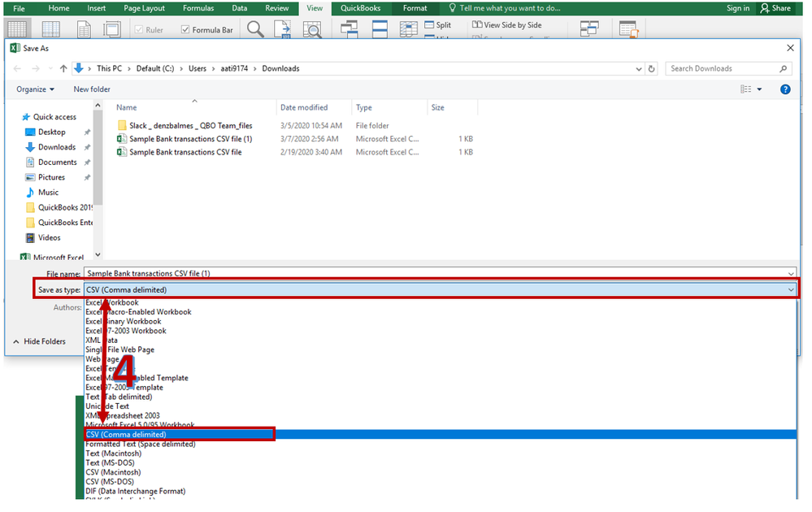Image resolution: width=812 pixels, height=512 pixels.
Task: Switch to the Data tab
Action: tap(239, 8)
